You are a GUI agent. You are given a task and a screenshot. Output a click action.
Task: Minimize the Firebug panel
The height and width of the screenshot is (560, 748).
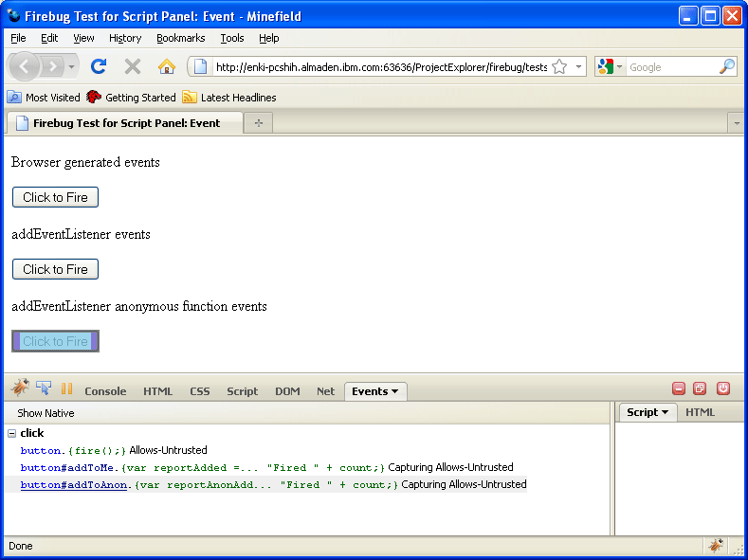tap(679, 388)
